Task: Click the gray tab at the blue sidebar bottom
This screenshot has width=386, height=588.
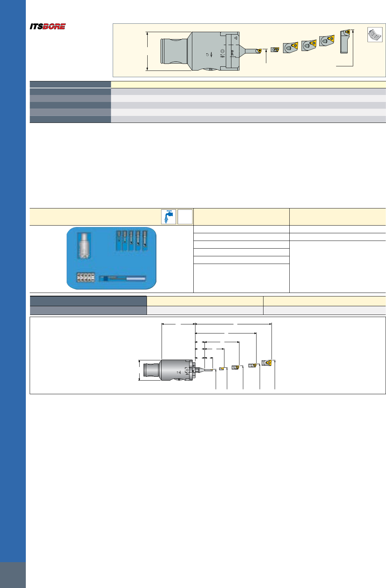Action: [x=13, y=575]
